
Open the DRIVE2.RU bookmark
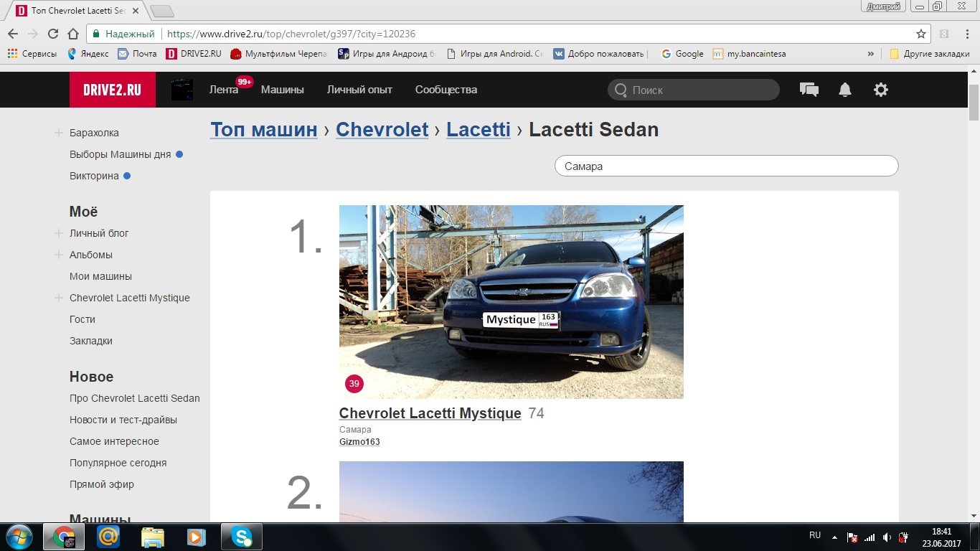pyautogui.click(x=194, y=54)
